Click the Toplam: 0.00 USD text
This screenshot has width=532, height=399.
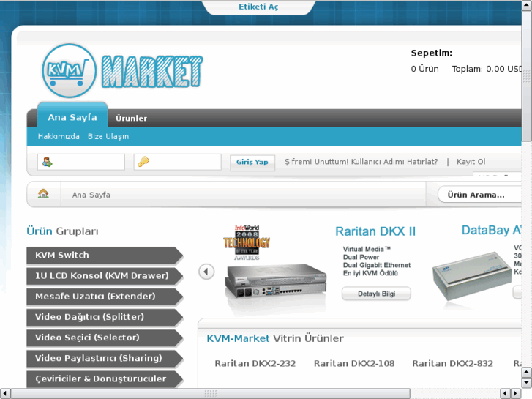tap(487, 69)
